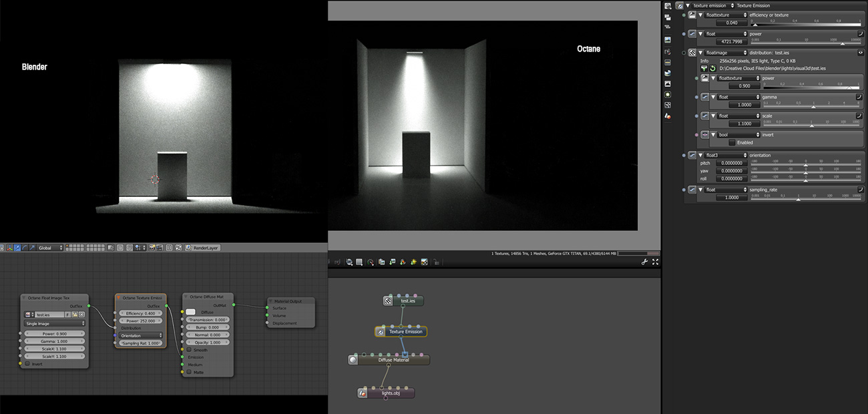This screenshot has width=868, height=414.
Task: Click the Diffuse color swatch in Blender node
Action: click(x=190, y=312)
